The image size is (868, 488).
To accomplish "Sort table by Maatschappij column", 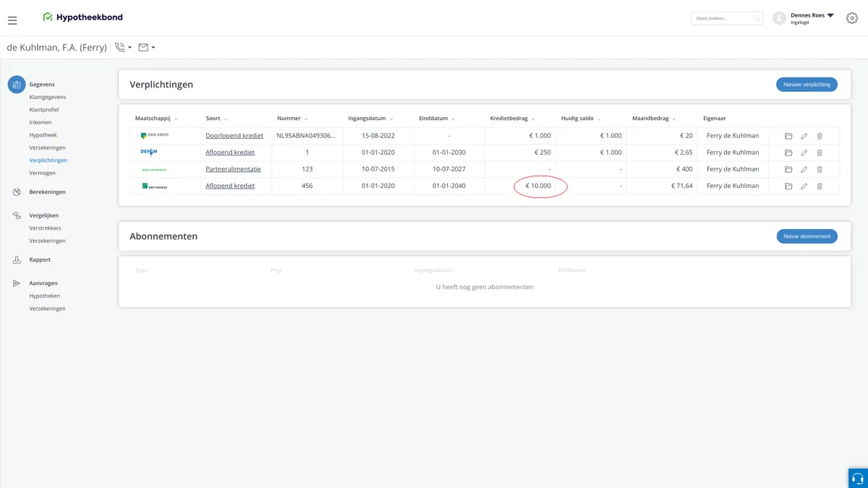I will click(156, 119).
